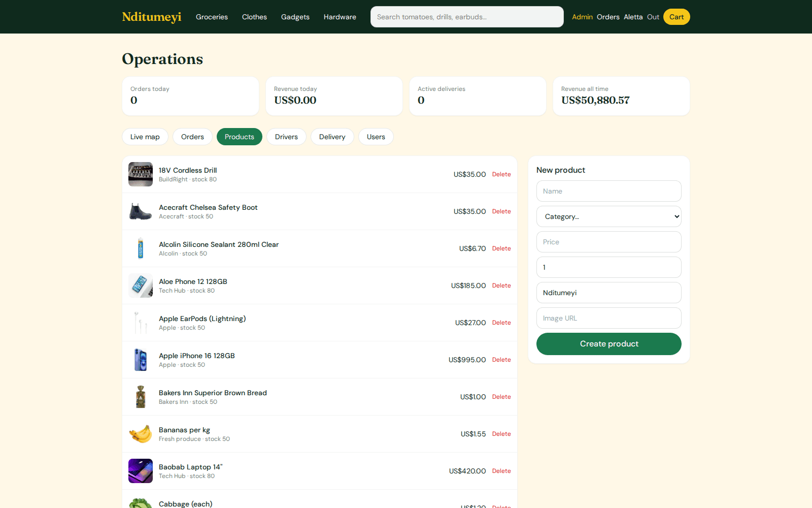Go to the Groceries category
Screen dimensions: 812x508
pos(212,17)
